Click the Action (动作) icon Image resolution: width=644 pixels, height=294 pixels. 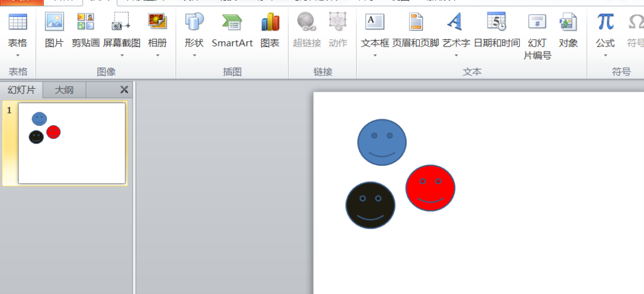coord(337,21)
